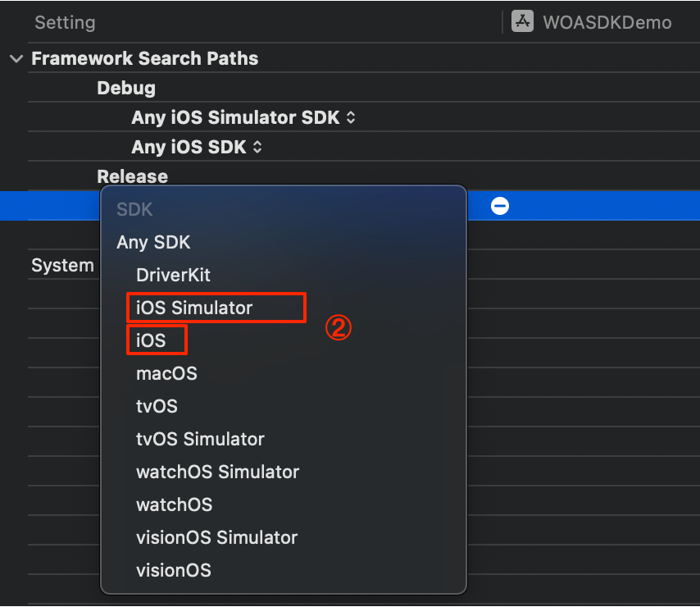This screenshot has height=607, width=700.
Task: Click the Setting column header
Action: [x=65, y=23]
